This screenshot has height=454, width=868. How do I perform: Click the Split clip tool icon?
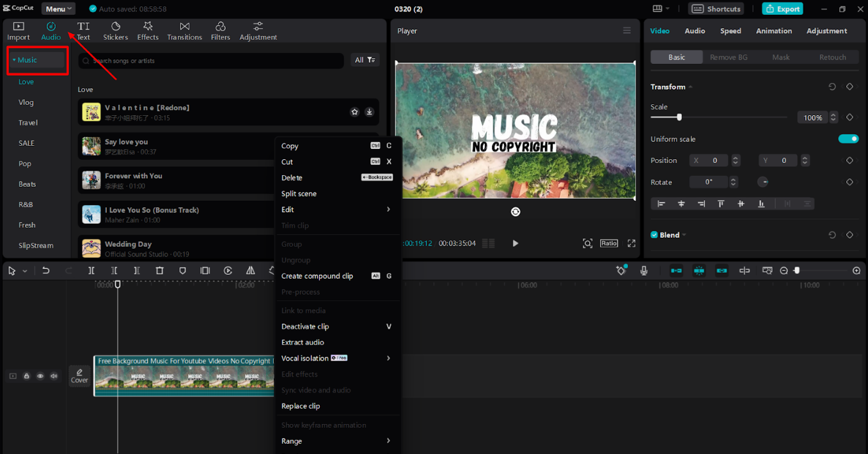(x=91, y=270)
